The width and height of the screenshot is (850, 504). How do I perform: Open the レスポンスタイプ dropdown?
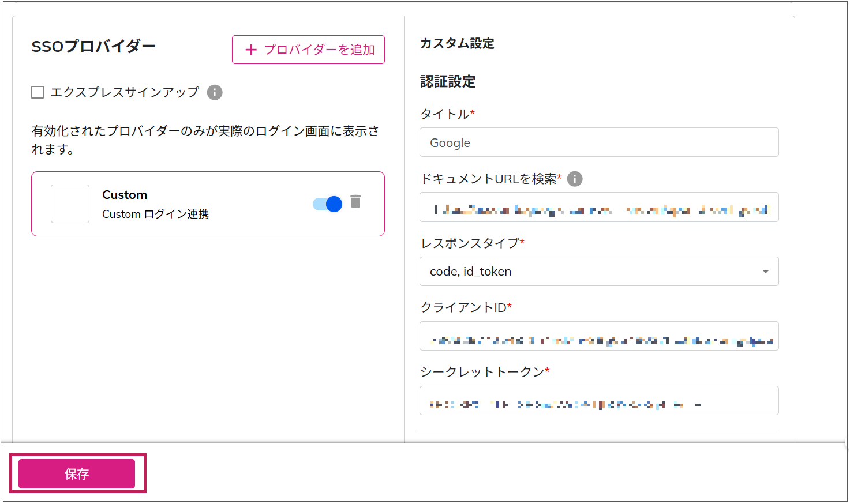tap(598, 272)
